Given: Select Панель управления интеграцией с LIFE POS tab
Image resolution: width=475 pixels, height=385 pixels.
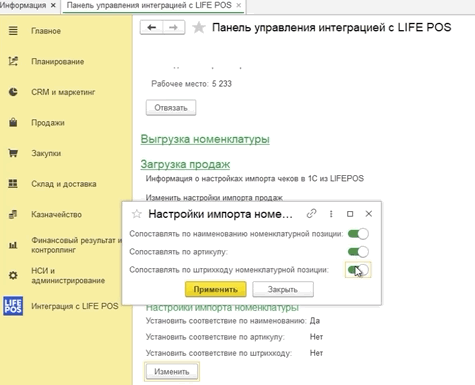Looking at the screenshot, I should click(x=149, y=5).
